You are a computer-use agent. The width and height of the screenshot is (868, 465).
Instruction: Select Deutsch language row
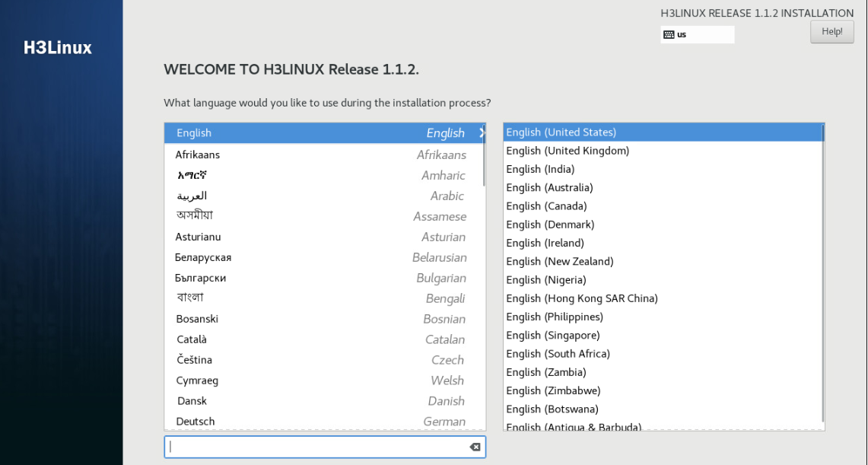[x=325, y=421]
